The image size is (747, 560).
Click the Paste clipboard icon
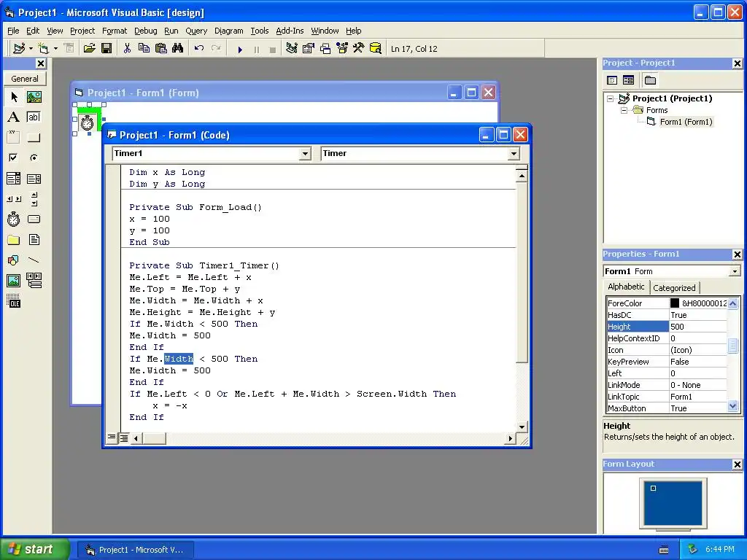pos(161,48)
